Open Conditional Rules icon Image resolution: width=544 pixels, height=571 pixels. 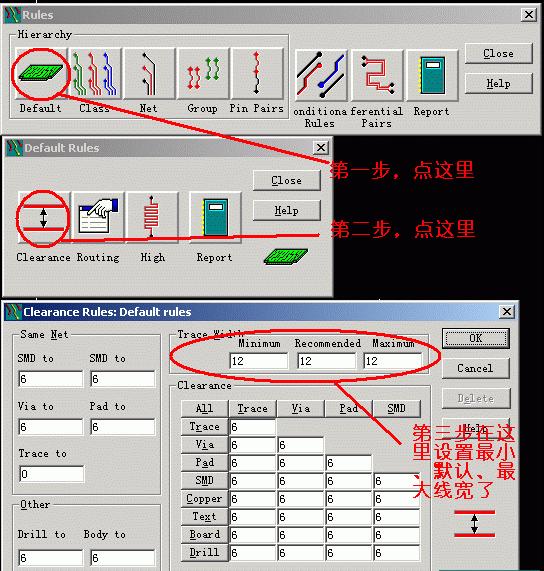point(321,76)
